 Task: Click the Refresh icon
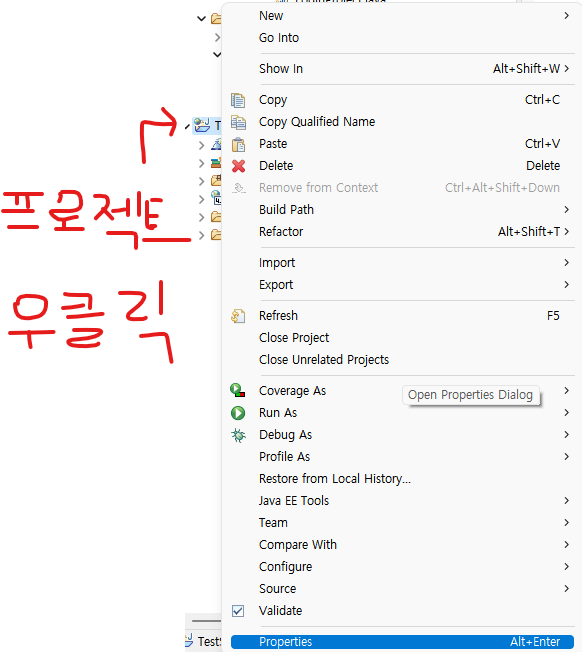tap(238, 316)
